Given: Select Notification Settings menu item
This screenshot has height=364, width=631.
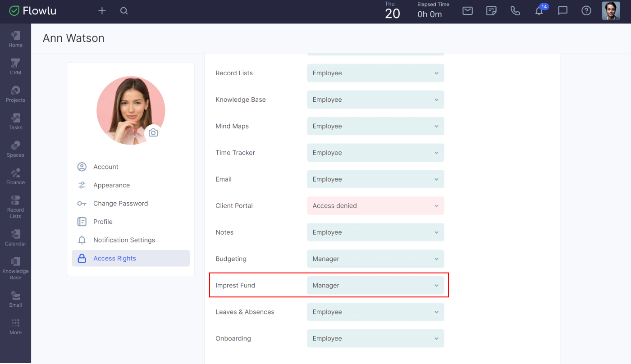Looking at the screenshot, I should pyautogui.click(x=124, y=240).
